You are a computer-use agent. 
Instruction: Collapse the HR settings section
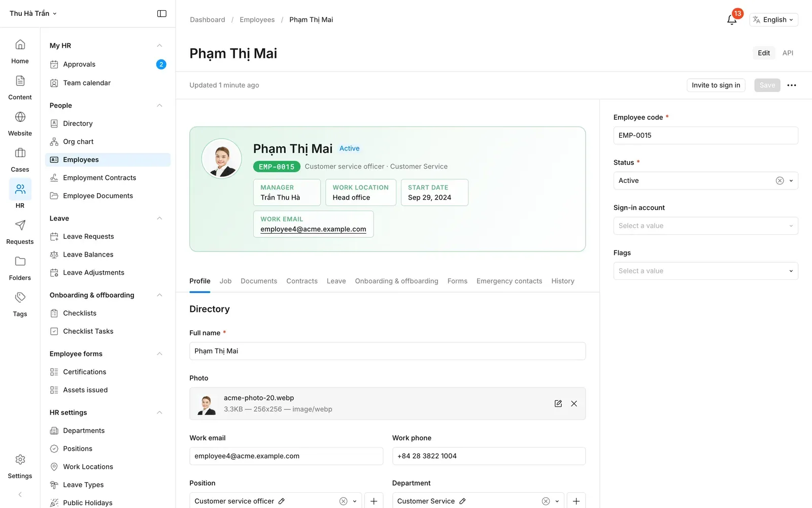click(x=159, y=412)
